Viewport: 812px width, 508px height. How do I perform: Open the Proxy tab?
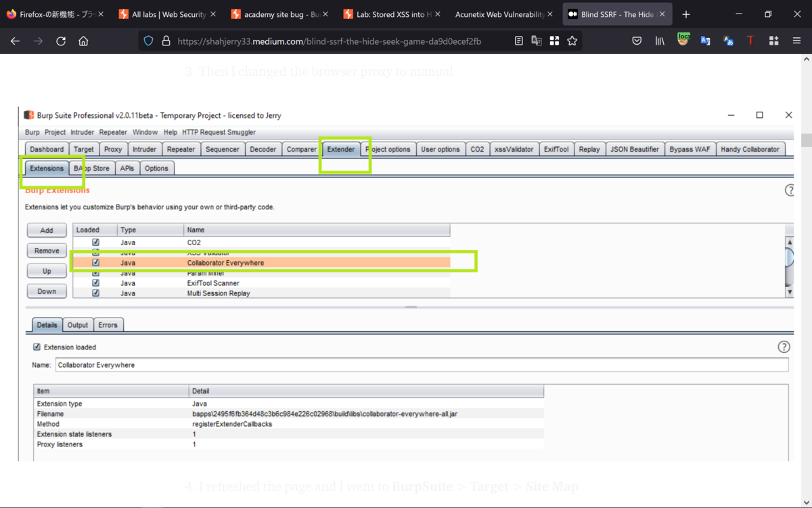point(113,149)
